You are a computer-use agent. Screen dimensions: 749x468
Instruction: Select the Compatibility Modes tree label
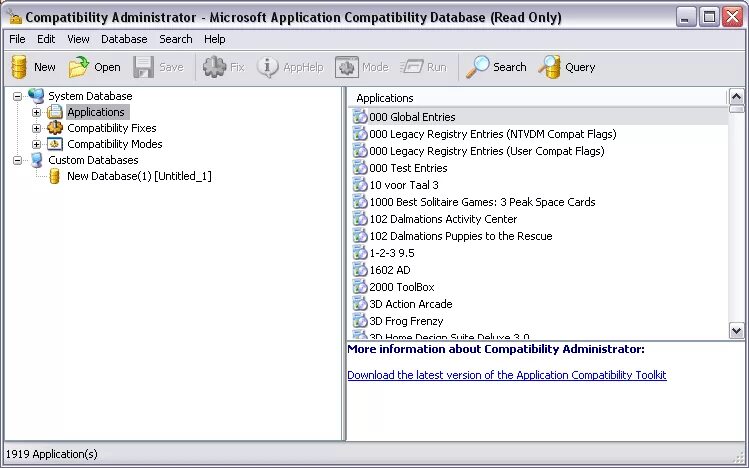coord(115,144)
